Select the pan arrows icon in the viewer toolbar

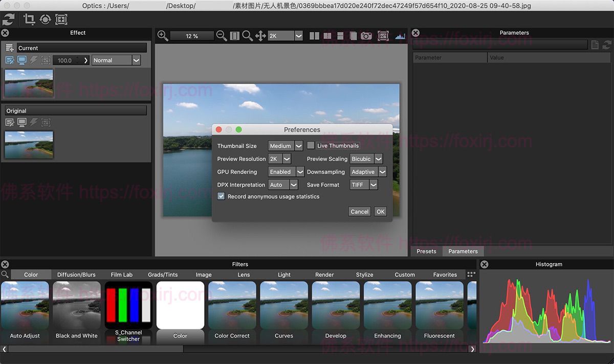pyautogui.click(x=260, y=36)
